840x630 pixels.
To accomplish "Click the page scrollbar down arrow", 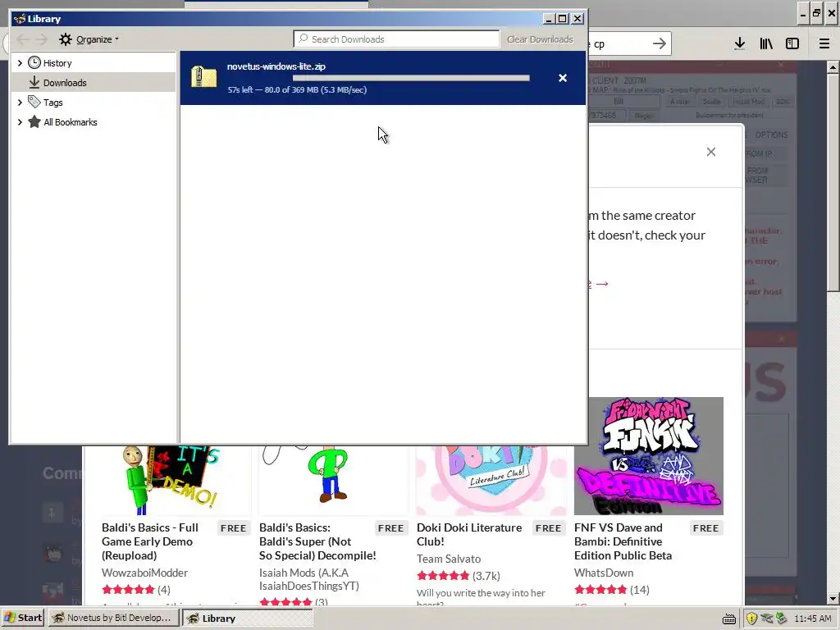I will pos(833,598).
